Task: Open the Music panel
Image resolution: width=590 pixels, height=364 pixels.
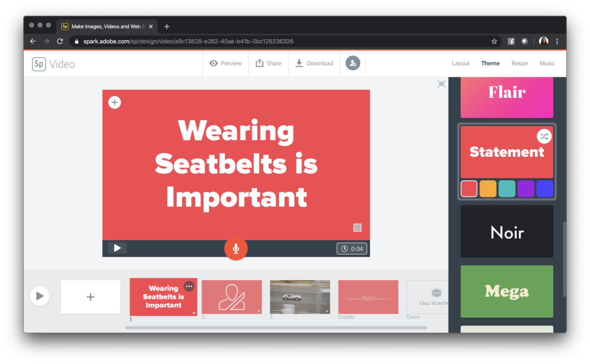Action: (547, 63)
